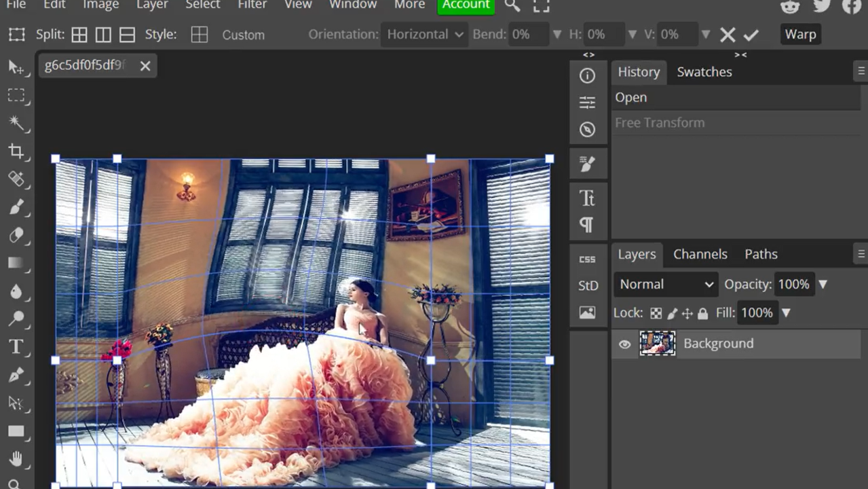The width and height of the screenshot is (868, 489).
Task: Expand the Opacity dropdown arrow
Action: tap(822, 284)
